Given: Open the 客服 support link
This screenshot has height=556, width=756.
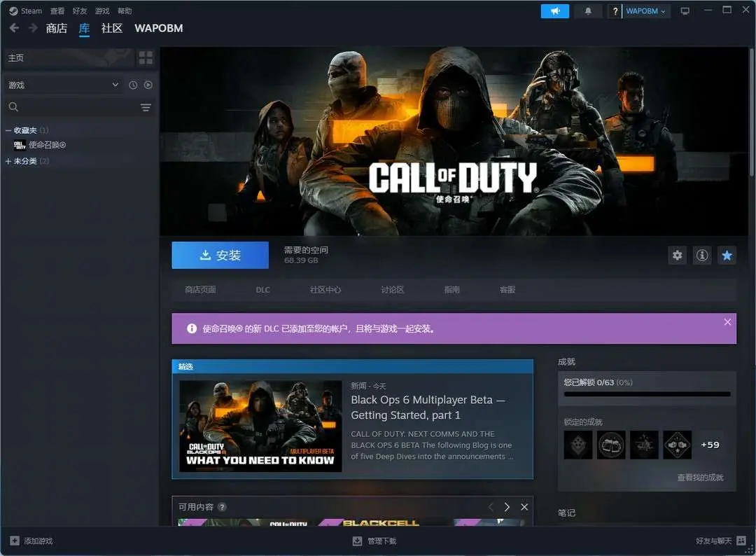Looking at the screenshot, I should click(x=507, y=289).
